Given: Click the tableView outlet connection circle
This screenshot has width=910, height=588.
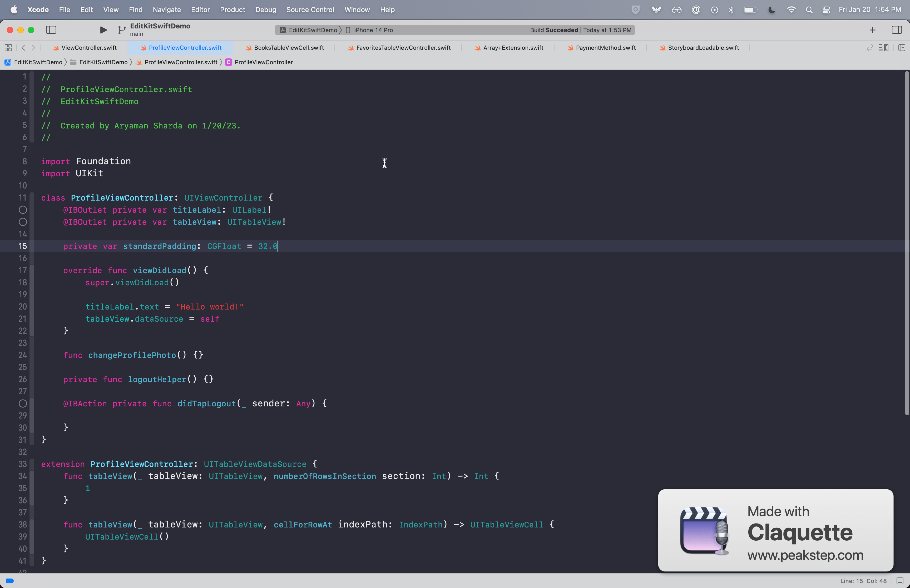Looking at the screenshot, I should point(23,222).
